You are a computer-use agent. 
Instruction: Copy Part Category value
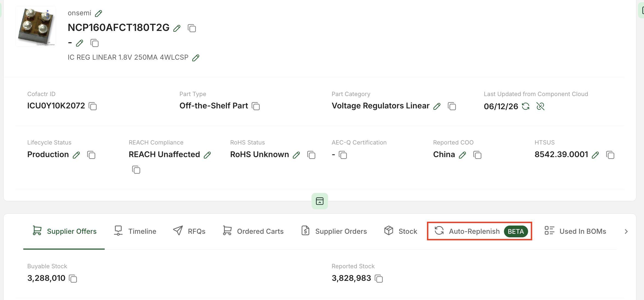pyautogui.click(x=452, y=106)
